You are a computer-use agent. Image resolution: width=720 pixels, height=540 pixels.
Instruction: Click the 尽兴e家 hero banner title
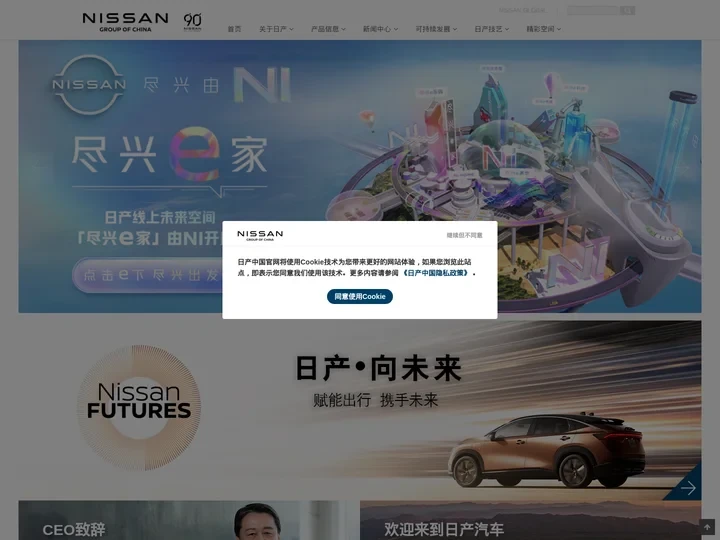coord(169,154)
